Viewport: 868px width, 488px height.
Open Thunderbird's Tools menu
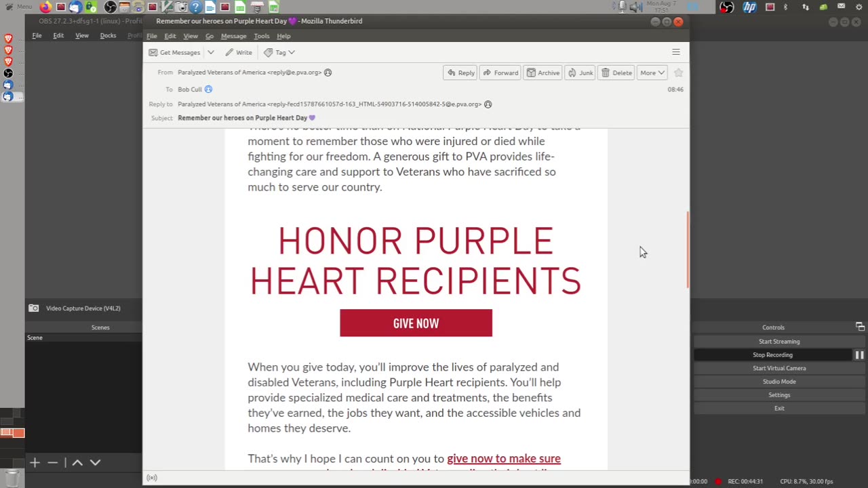click(262, 36)
